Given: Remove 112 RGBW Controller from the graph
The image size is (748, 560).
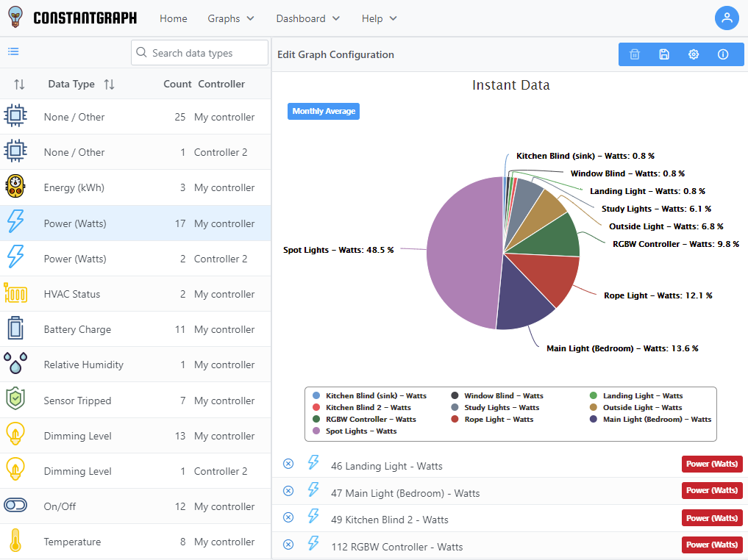Looking at the screenshot, I should pyautogui.click(x=288, y=544).
